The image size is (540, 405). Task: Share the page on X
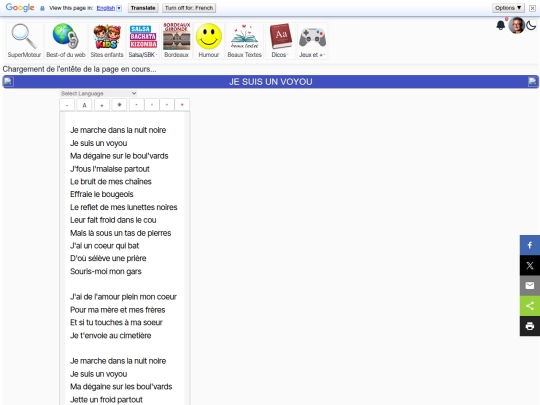pyautogui.click(x=530, y=266)
